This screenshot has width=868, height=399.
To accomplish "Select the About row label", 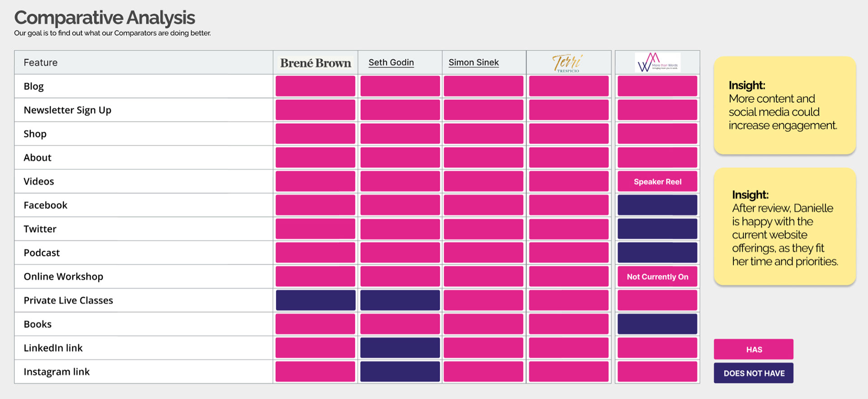I will 38,158.
